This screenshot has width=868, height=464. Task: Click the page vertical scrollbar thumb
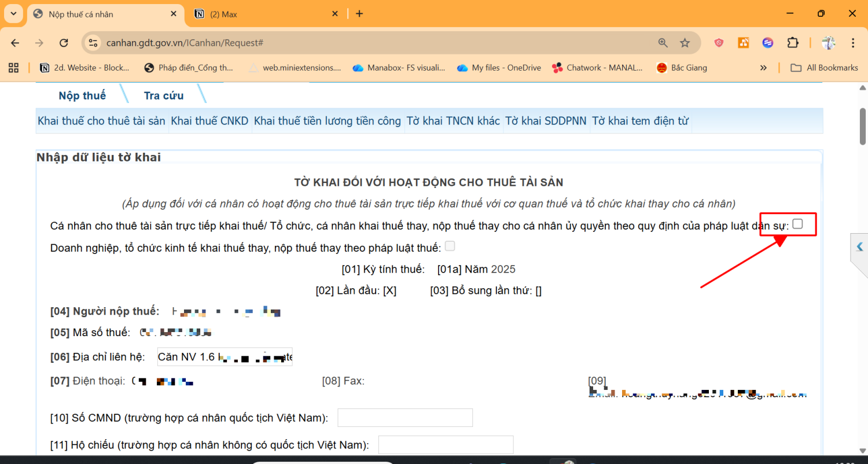[x=863, y=126]
